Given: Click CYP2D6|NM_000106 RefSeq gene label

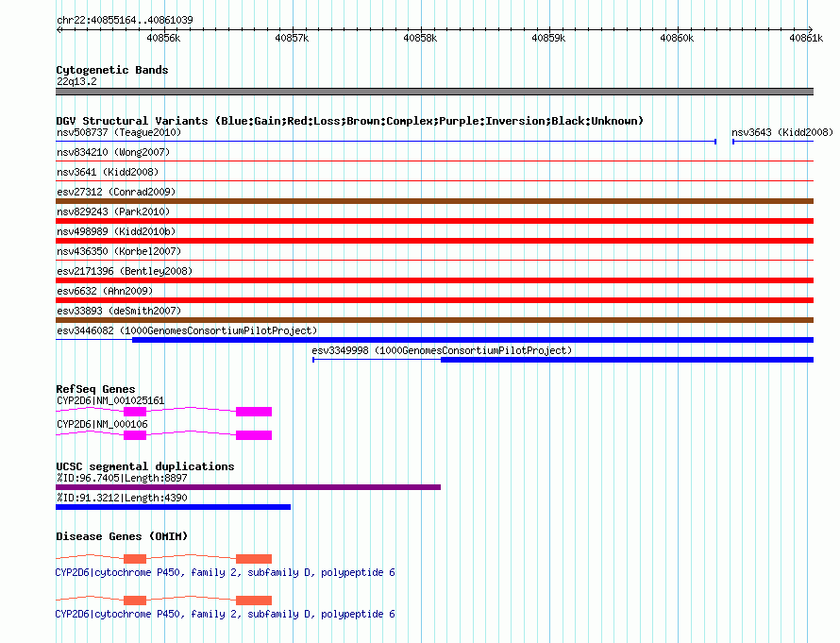Looking at the screenshot, I should pyautogui.click(x=102, y=424).
